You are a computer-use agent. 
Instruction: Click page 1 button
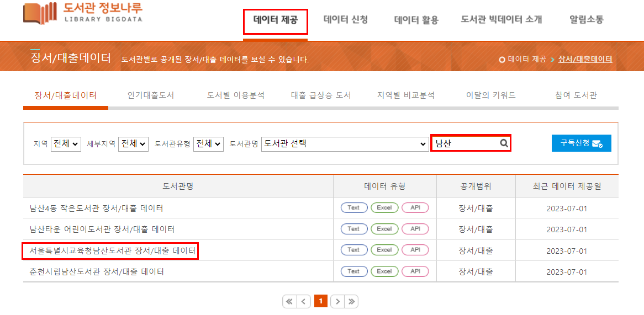tap(320, 301)
